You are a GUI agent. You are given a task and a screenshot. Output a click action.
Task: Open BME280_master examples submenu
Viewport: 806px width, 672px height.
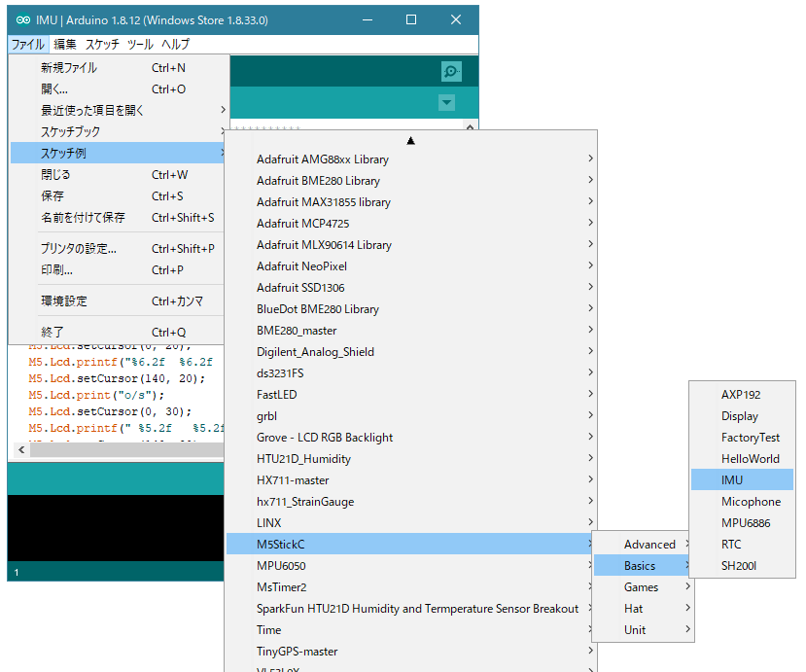(411, 331)
